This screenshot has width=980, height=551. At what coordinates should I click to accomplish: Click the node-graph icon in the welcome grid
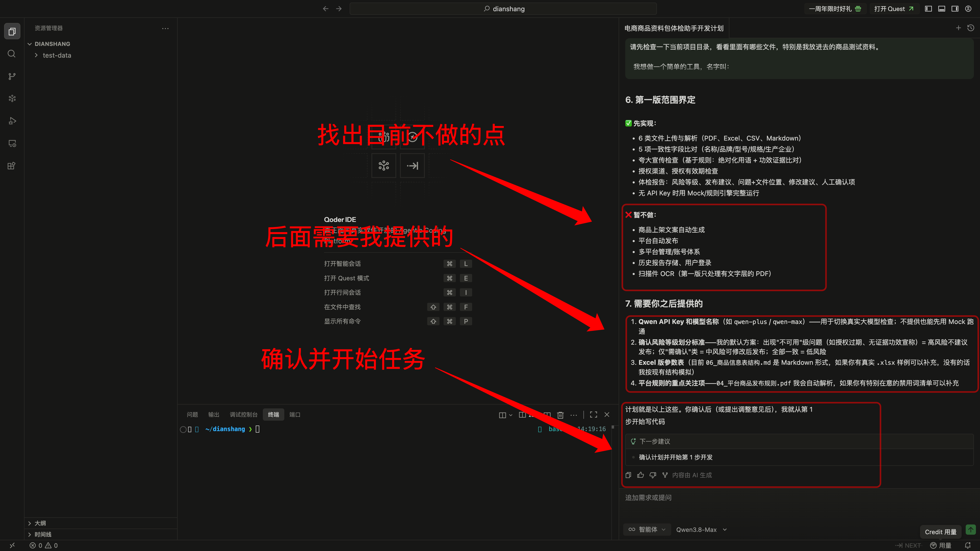pyautogui.click(x=384, y=165)
